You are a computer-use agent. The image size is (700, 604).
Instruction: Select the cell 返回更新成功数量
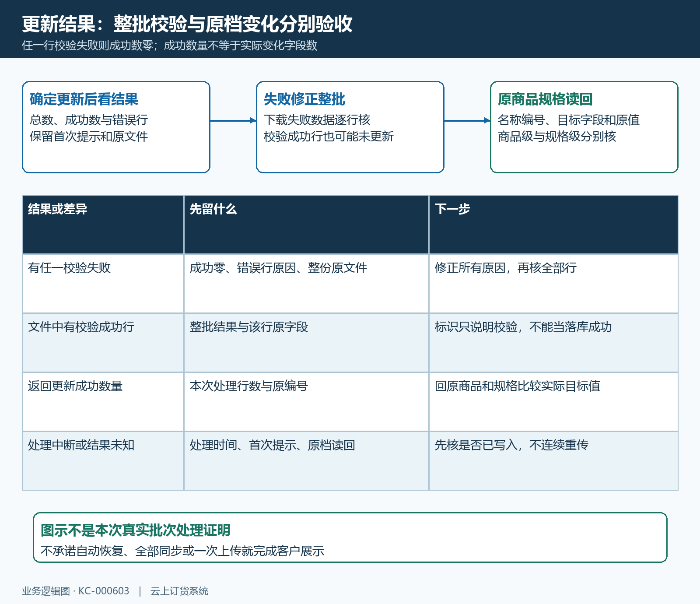[103, 402]
